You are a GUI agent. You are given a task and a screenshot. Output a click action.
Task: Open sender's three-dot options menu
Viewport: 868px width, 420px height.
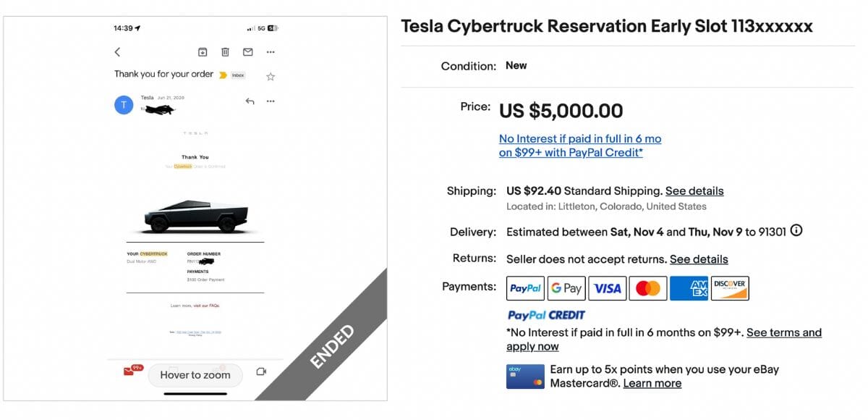tap(271, 101)
